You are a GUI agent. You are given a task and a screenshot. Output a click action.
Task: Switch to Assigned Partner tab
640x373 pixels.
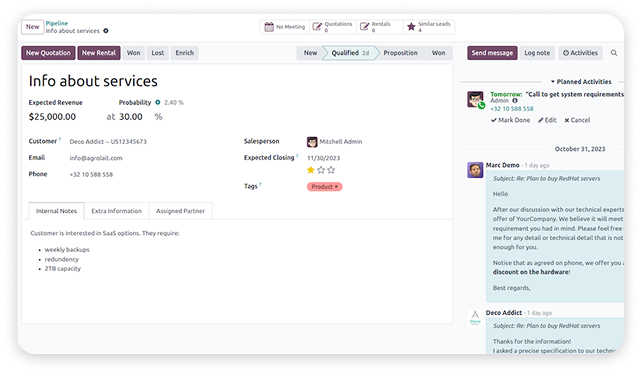(x=180, y=211)
